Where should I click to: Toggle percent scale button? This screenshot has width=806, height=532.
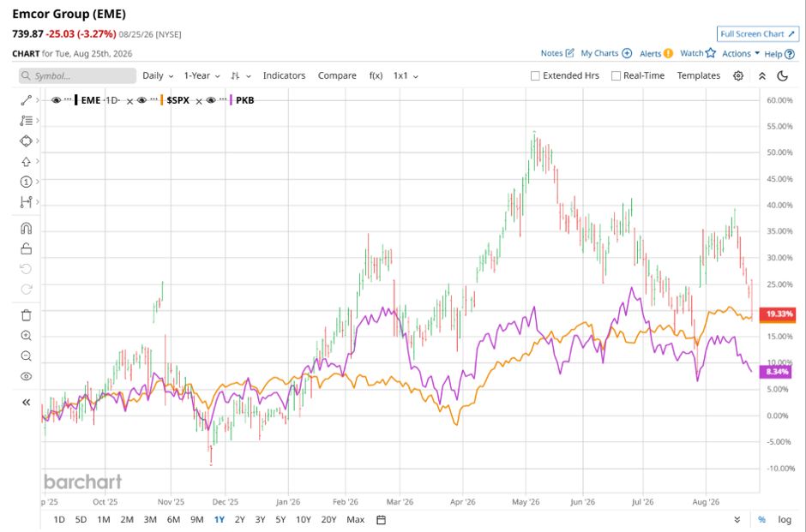(x=761, y=520)
